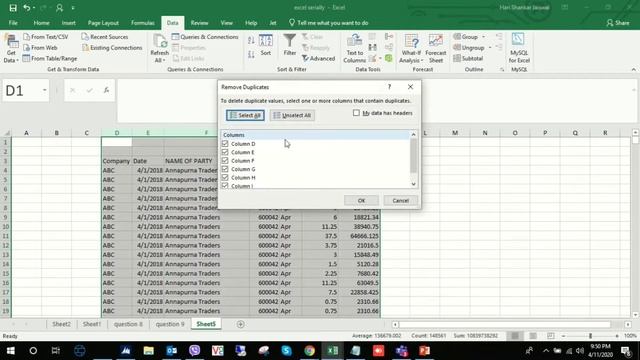Image resolution: width=640 pixels, height=360 pixels.
Task: Import From Table/Range
Action: pos(50,58)
